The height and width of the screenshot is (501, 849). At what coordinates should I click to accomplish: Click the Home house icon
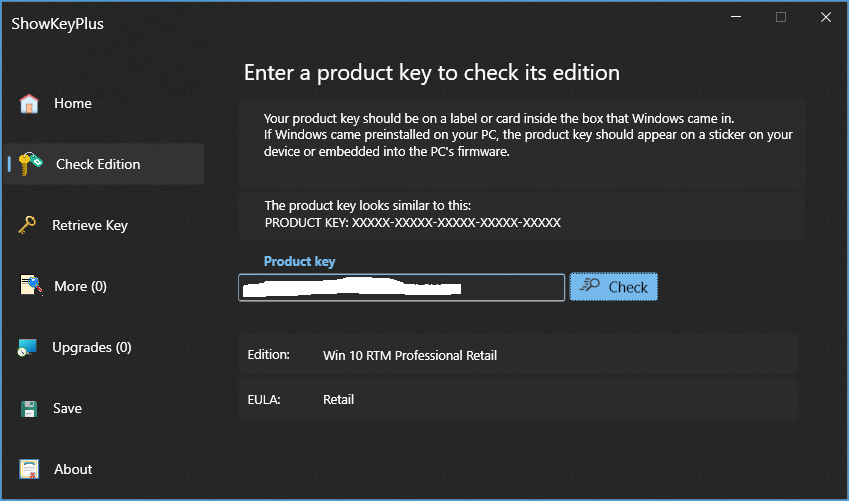[29, 103]
